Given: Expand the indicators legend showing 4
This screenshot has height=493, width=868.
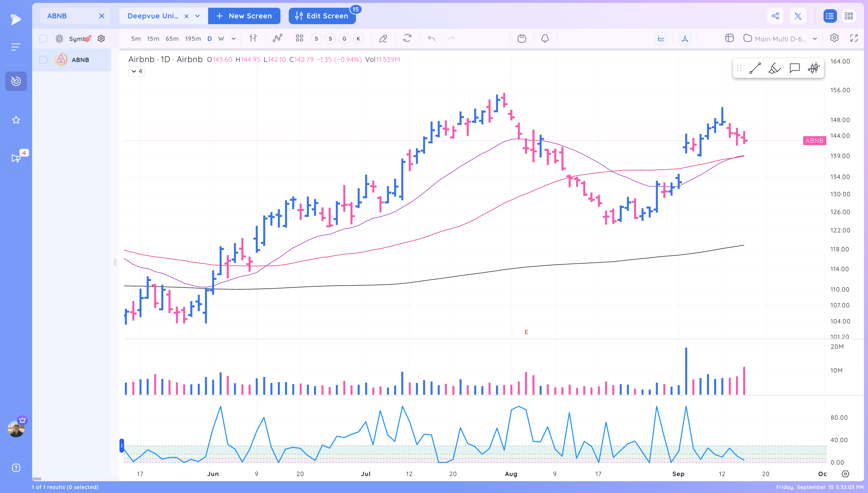Looking at the screenshot, I should pos(137,71).
